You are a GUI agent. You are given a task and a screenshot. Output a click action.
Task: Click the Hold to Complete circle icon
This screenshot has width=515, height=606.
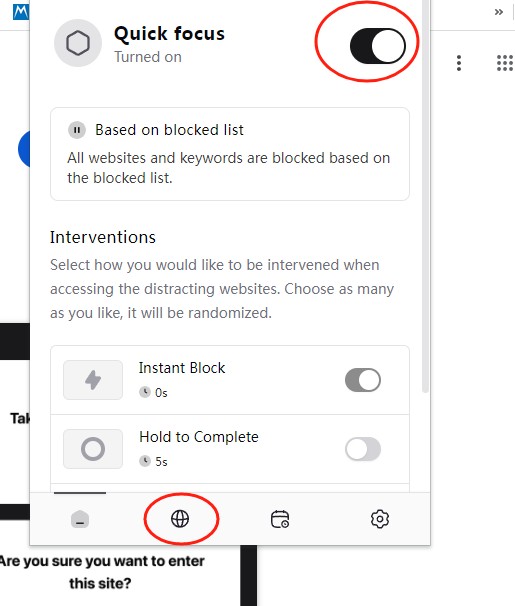pyautogui.click(x=93, y=449)
